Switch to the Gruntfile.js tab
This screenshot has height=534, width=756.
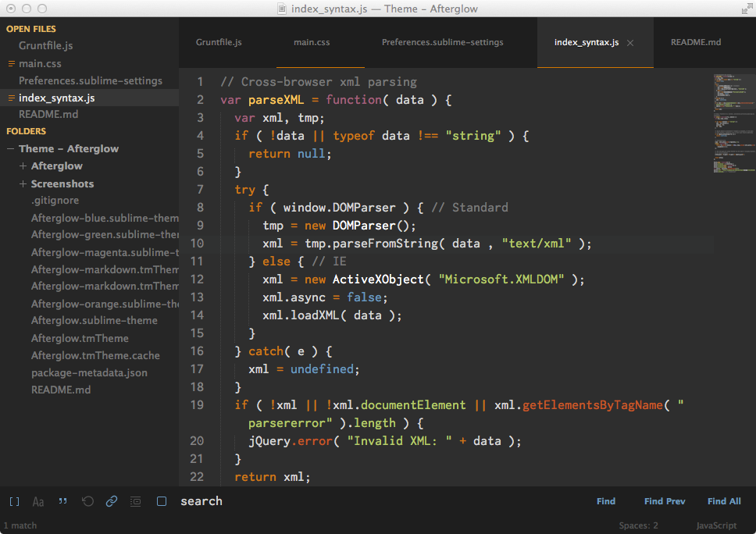tap(219, 42)
